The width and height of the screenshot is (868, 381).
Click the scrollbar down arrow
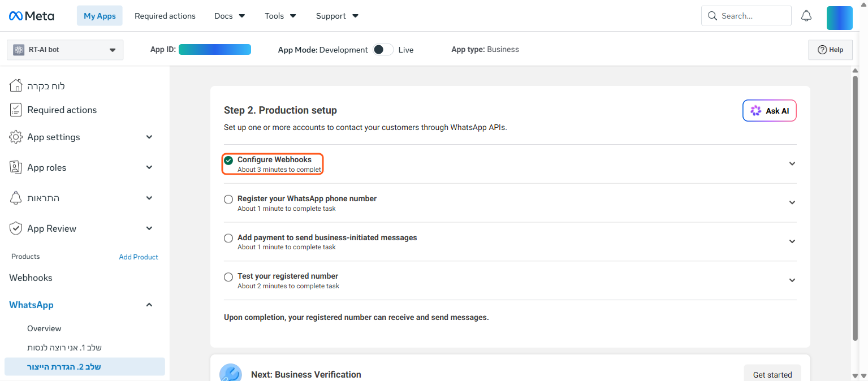click(855, 376)
